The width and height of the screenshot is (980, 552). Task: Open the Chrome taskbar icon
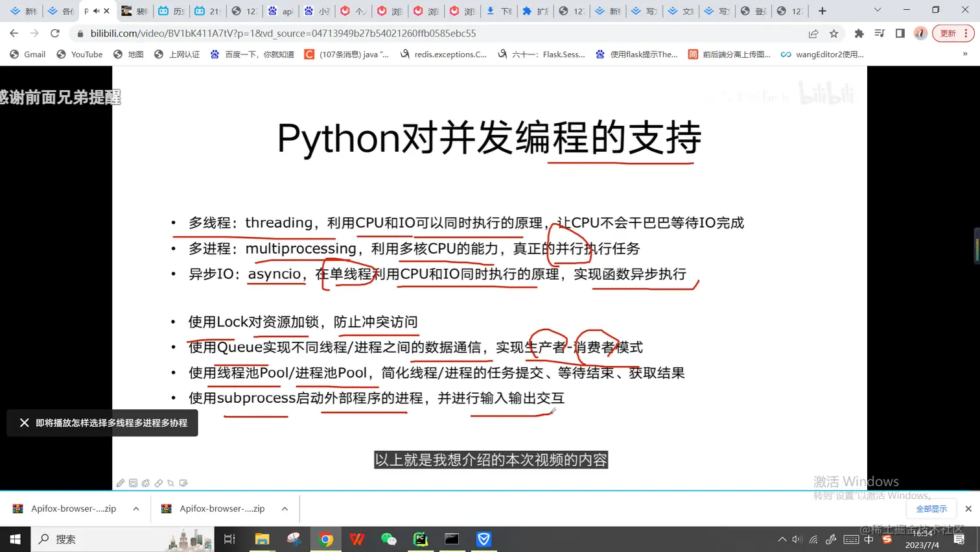click(x=325, y=539)
